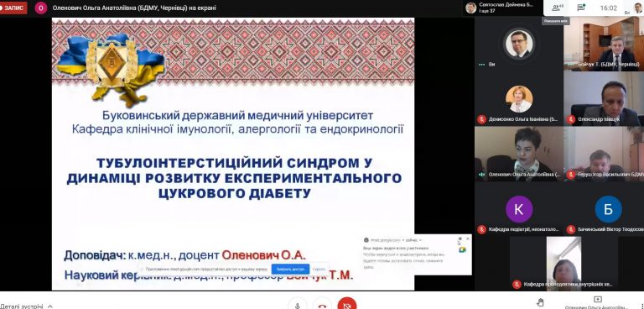Expand the notification dropdown arrow
The width and height of the screenshot is (644, 309).
coord(420,240)
